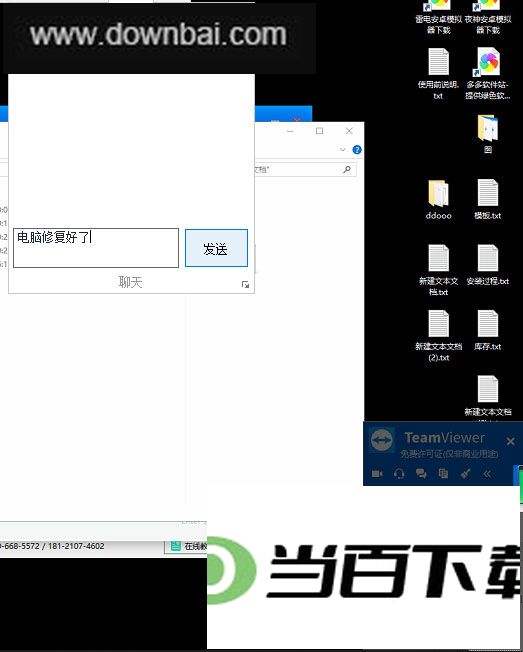The image size is (523, 652).
Task: Close the TeamViewer session panel
Action: tap(511, 441)
